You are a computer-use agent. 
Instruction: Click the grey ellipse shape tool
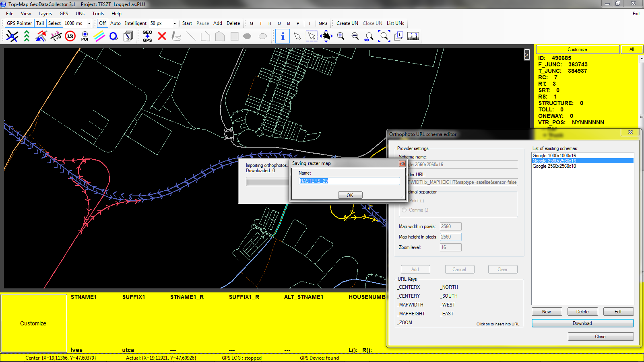(247, 36)
